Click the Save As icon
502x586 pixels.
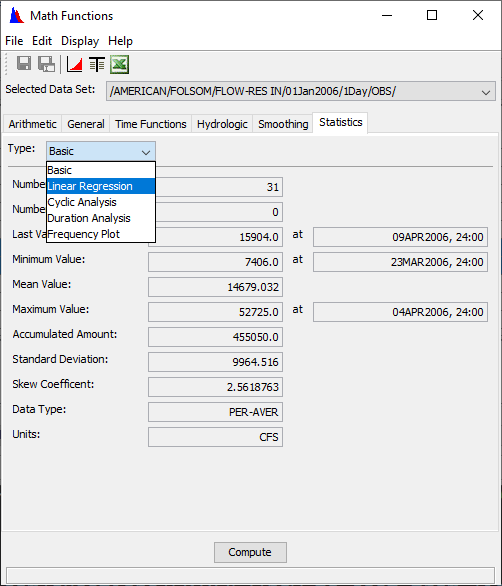[46, 64]
